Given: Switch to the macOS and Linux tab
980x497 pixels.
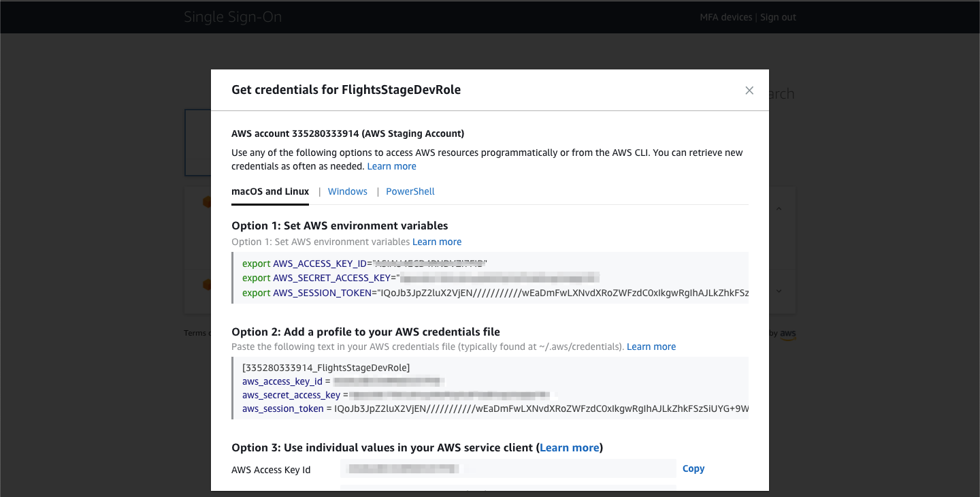Looking at the screenshot, I should [270, 191].
